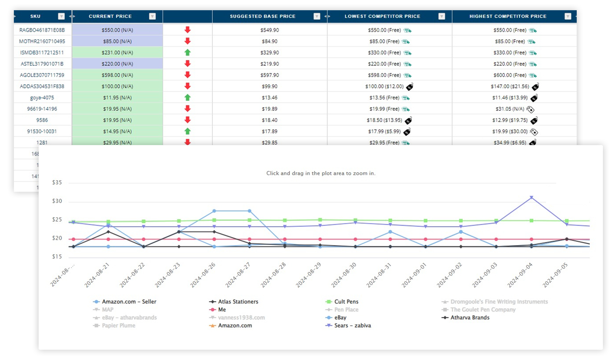The height and width of the screenshot is (364, 615).
Task: Click green up arrow in ISMDB3117212511 row
Action: pos(188,52)
